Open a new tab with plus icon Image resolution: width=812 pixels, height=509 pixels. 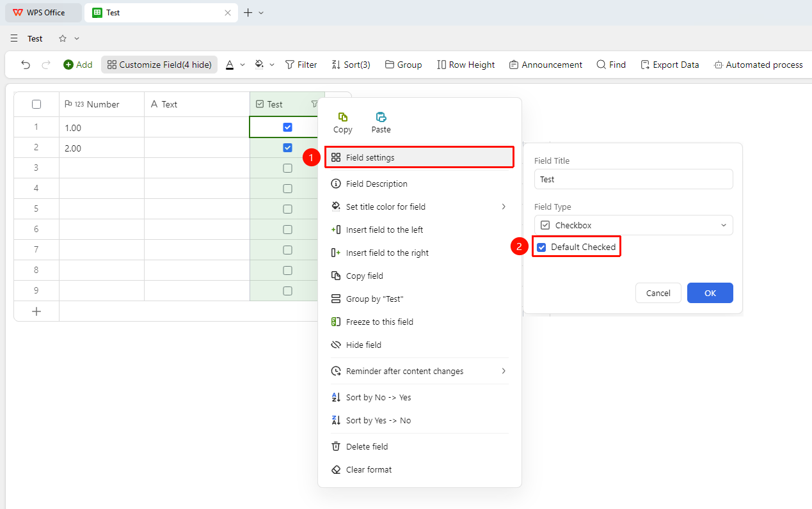point(248,13)
